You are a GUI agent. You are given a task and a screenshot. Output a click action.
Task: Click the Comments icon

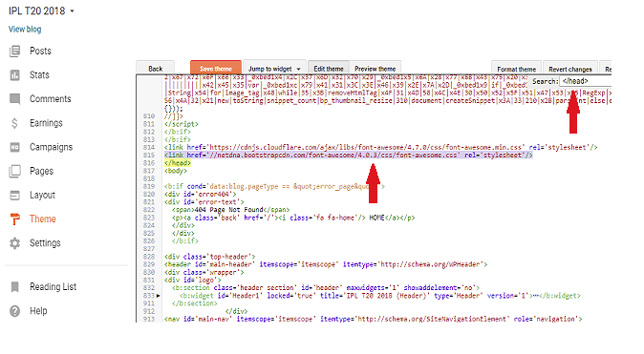pos(14,99)
